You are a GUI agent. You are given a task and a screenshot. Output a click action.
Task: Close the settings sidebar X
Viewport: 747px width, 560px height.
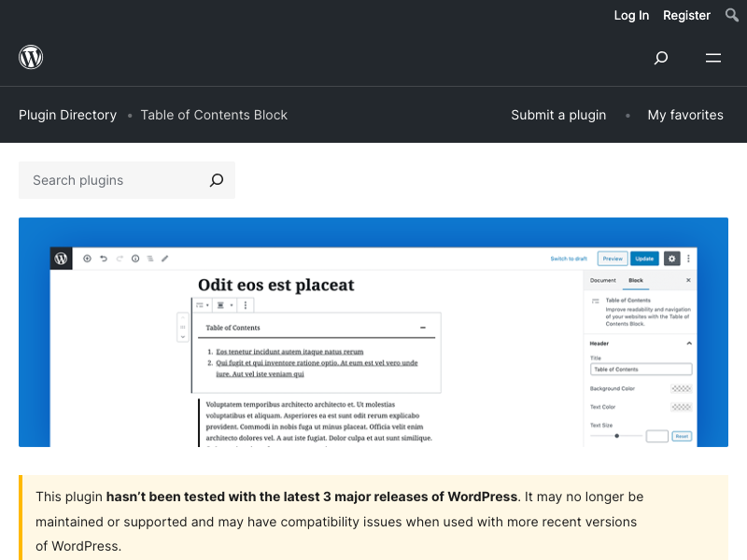click(688, 280)
